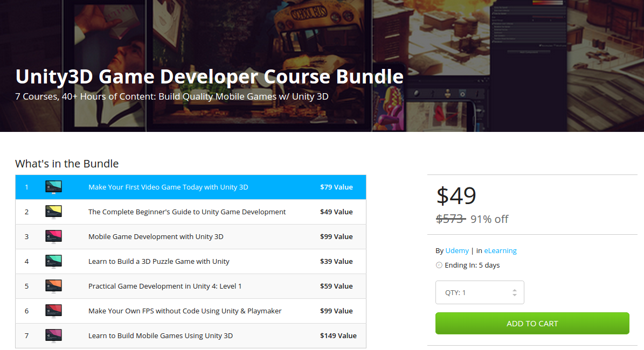Click yellow monitor icon in row 2
Viewport: 644px width, 350px height.
coord(53,212)
